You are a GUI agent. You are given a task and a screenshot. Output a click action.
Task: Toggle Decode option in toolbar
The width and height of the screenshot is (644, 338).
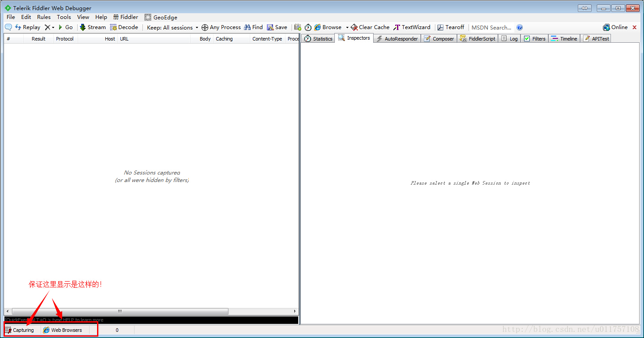124,27
